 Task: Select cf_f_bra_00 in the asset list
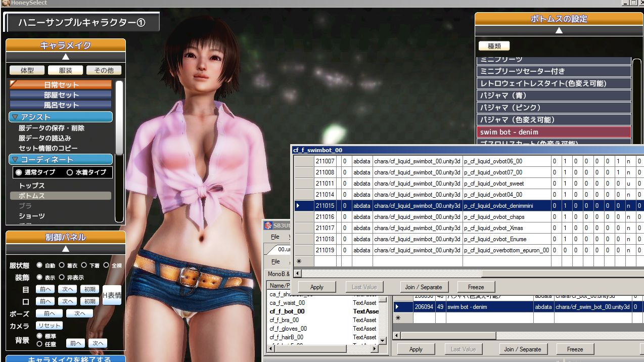[x=284, y=320]
